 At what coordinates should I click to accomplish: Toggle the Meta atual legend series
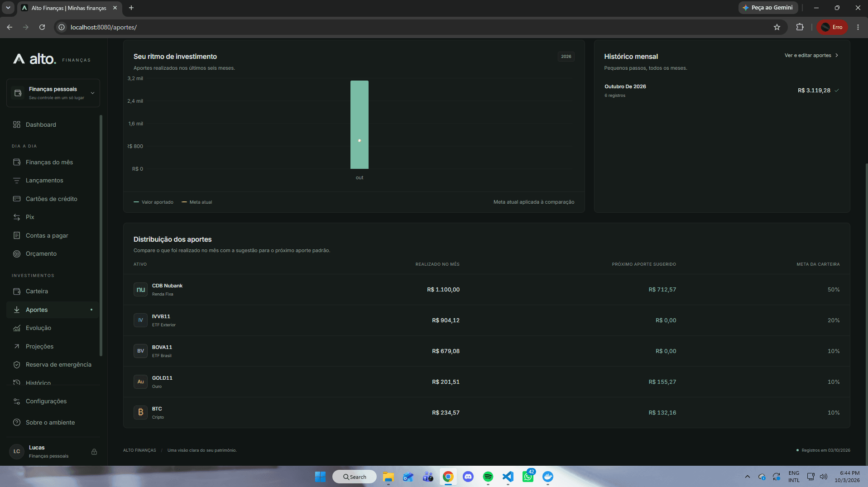[197, 202]
